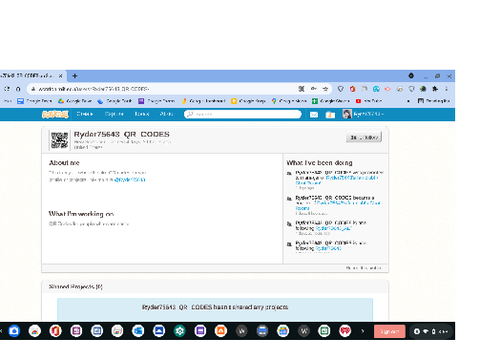This screenshot has height=360, width=480.
Task: Close the current Scratch tab
Action: pos(60,76)
